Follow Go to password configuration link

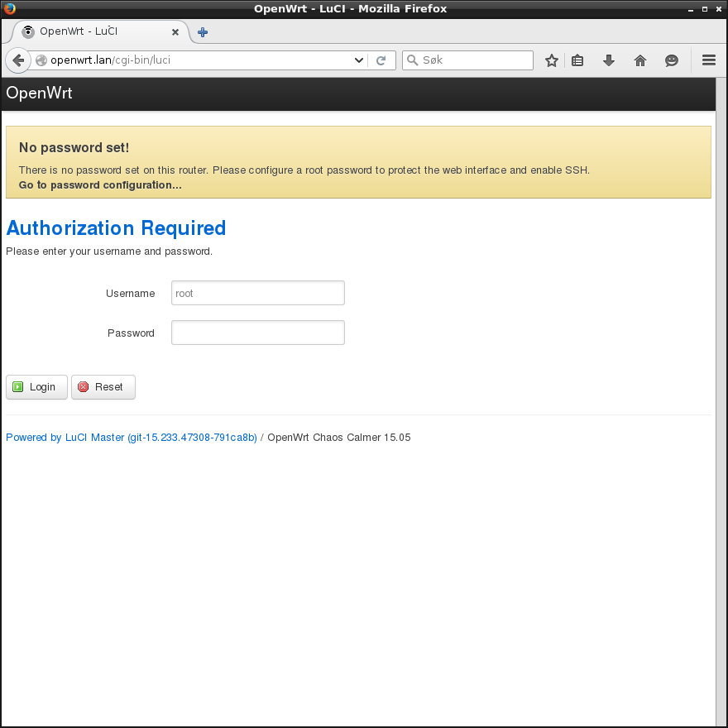(100, 184)
